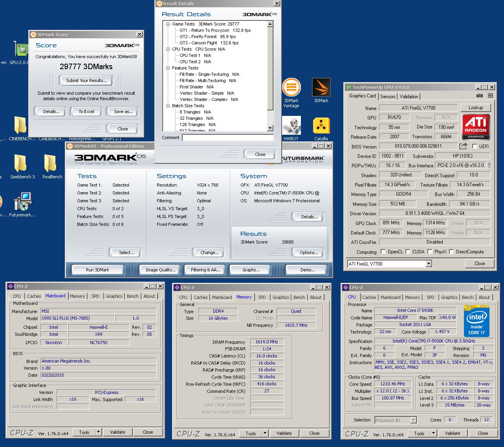Click the Filtering & AA button
Image resolution: width=504 pixels, height=447 pixels.
(205, 270)
